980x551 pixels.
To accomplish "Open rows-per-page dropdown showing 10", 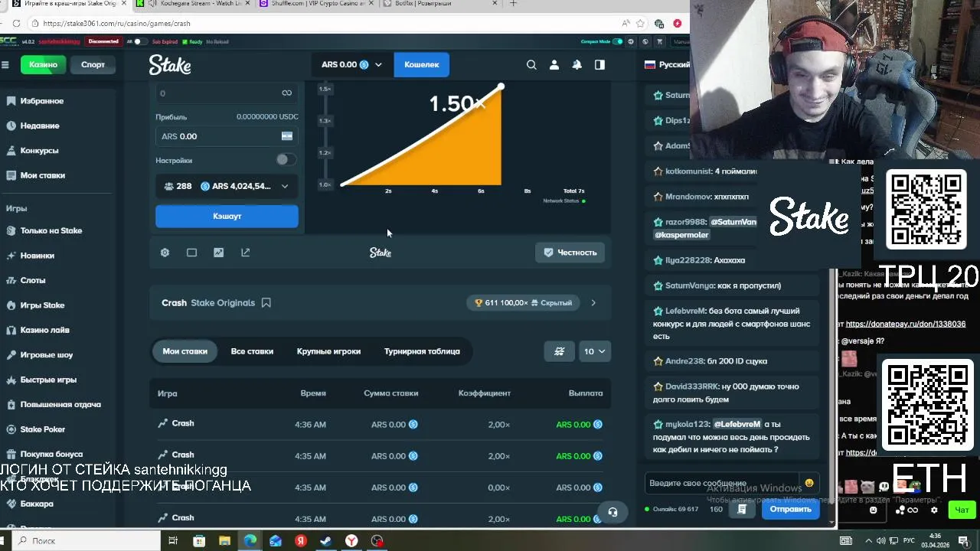I will [x=594, y=351].
